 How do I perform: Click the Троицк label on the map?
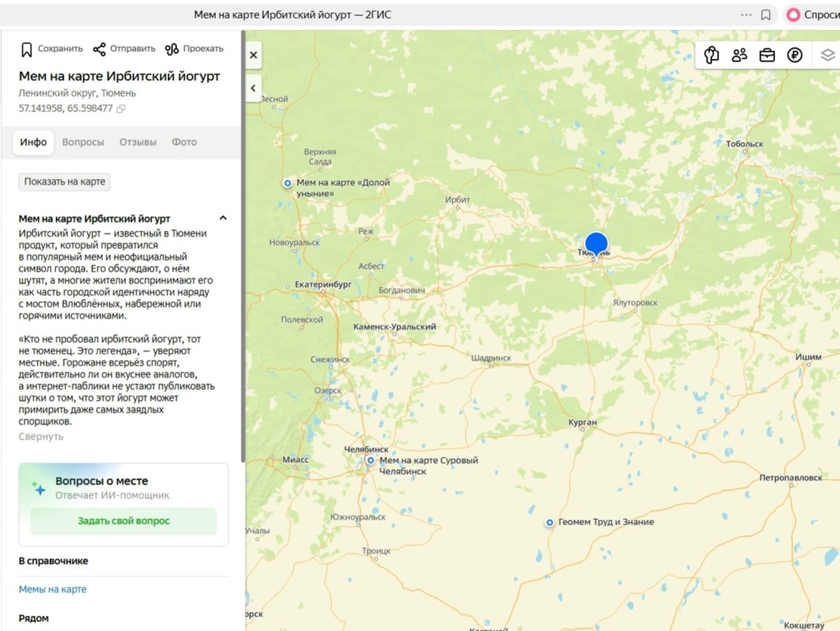pyautogui.click(x=377, y=551)
